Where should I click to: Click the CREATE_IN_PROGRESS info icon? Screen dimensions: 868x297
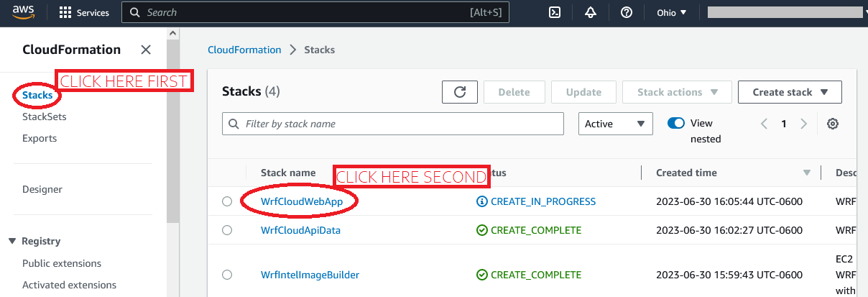pyautogui.click(x=481, y=201)
